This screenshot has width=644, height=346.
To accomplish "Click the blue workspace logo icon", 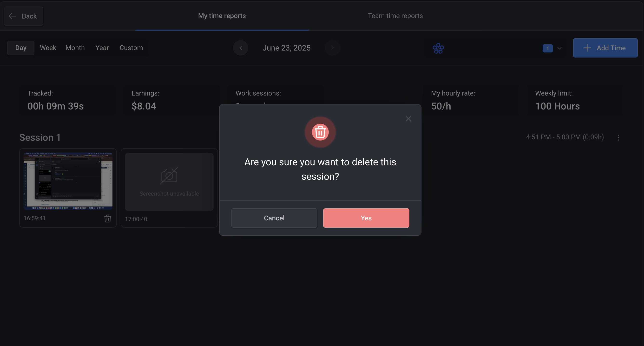I will (438, 48).
